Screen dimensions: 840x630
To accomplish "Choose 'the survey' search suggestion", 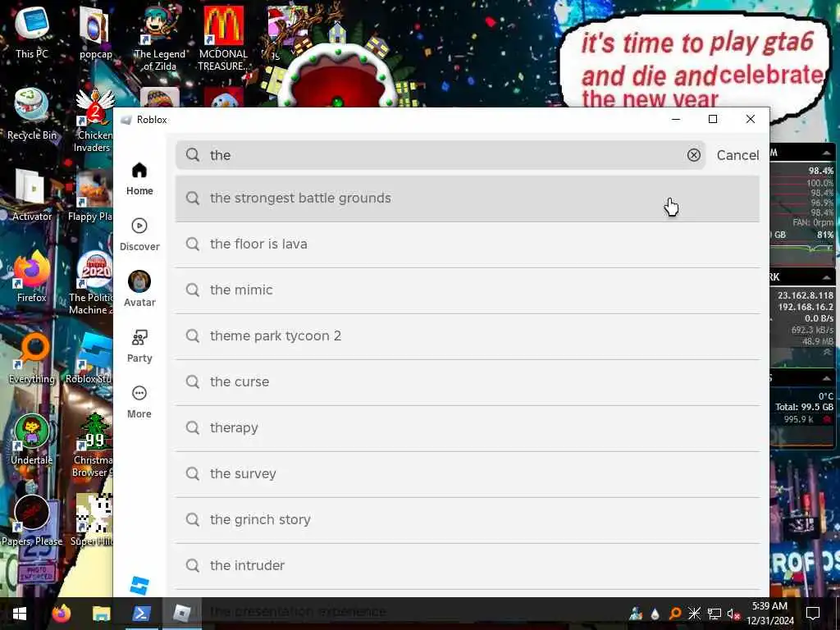I will click(x=467, y=474).
